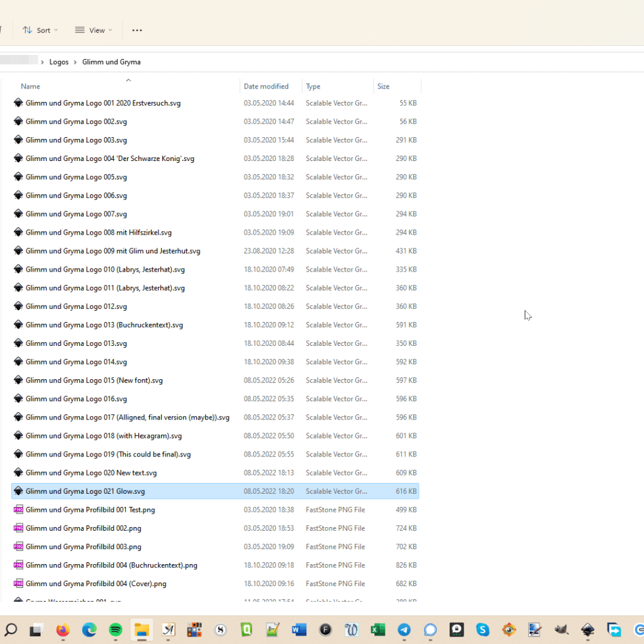Open the Sort dropdown menu

pyautogui.click(x=40, y=30)
